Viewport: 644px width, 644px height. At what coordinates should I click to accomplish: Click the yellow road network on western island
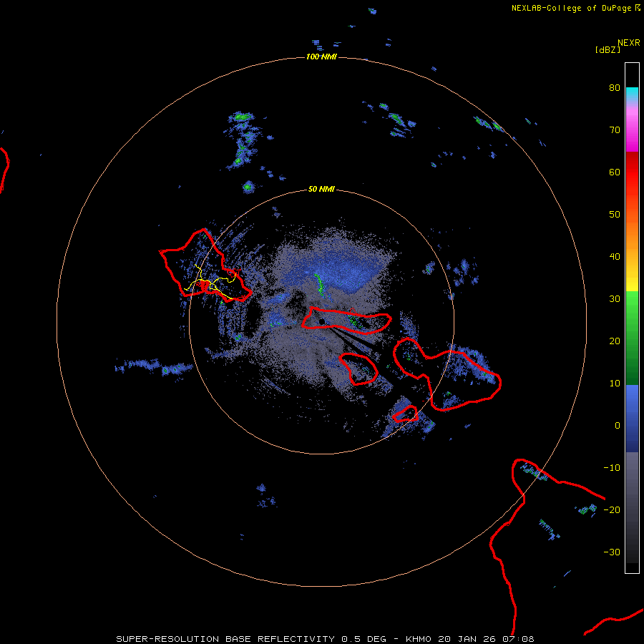(212, 283)
